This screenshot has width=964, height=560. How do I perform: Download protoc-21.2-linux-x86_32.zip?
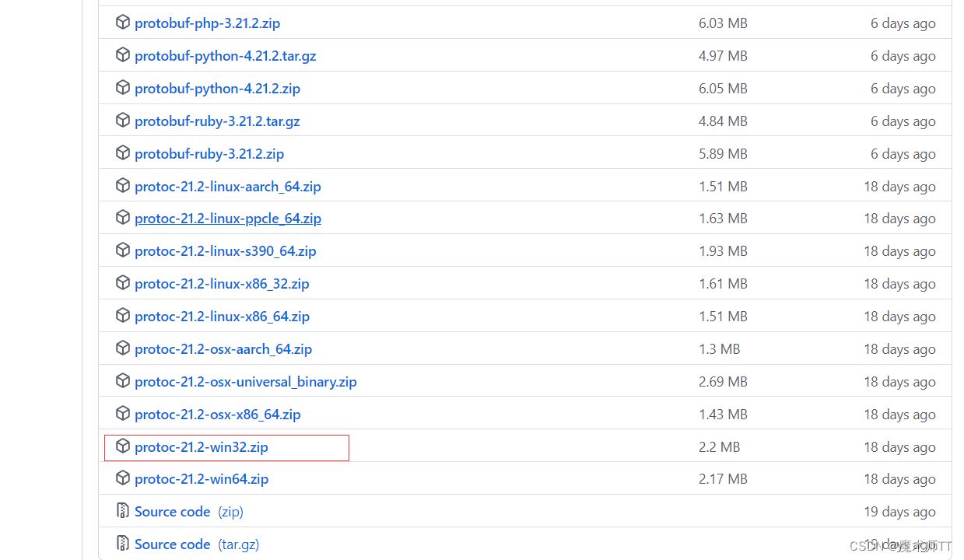(222, 284)
